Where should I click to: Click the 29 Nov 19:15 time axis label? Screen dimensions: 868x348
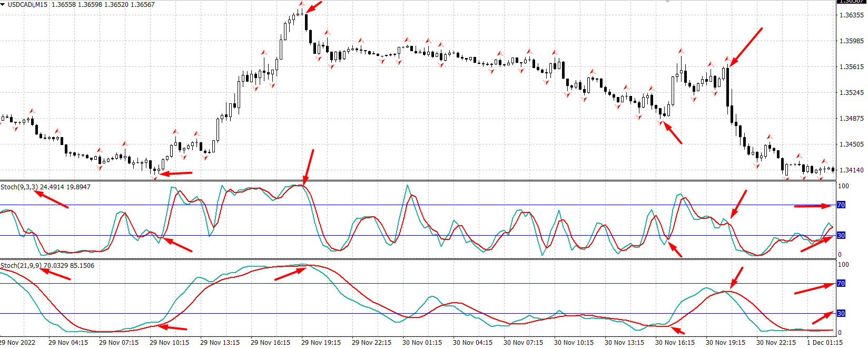click(321, 342)
